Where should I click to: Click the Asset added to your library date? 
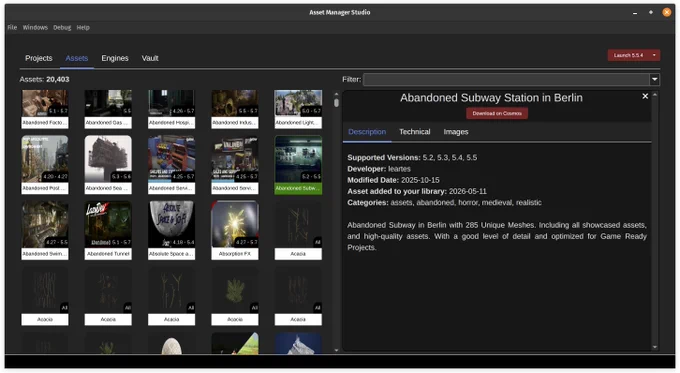[x=417, y=191]
